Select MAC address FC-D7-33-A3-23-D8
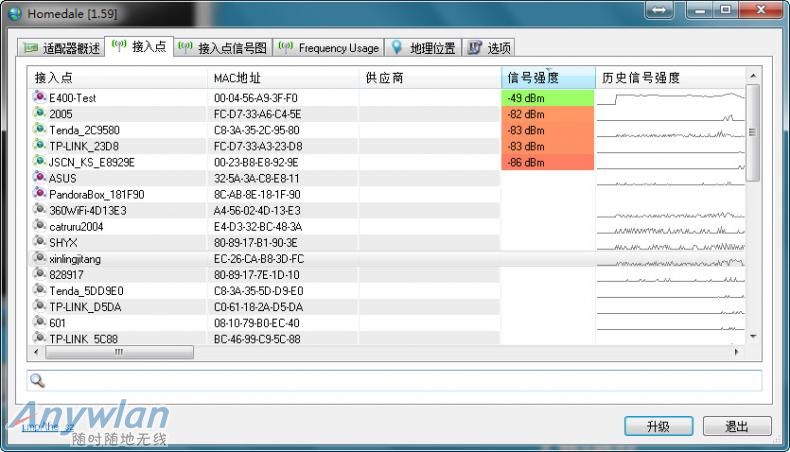Image resolution: width=790 pixels, height=452 pixels. 258,146
